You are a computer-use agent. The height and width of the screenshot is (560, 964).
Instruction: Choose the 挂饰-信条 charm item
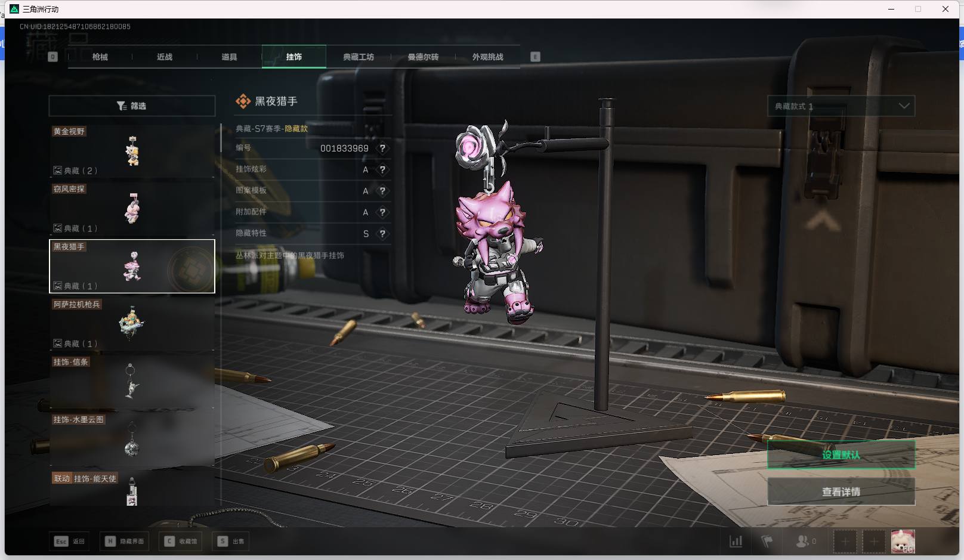(x=132, y=381)
